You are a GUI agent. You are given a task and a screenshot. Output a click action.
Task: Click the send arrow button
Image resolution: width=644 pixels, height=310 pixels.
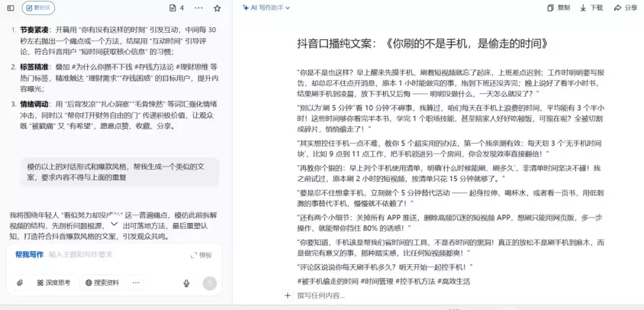tap(209, 283)
